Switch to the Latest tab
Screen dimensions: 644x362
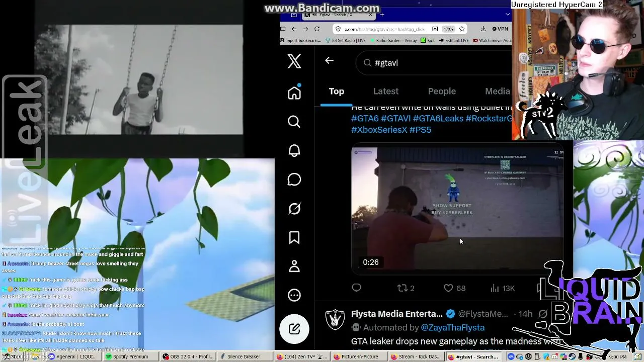[x=386, y=91]
